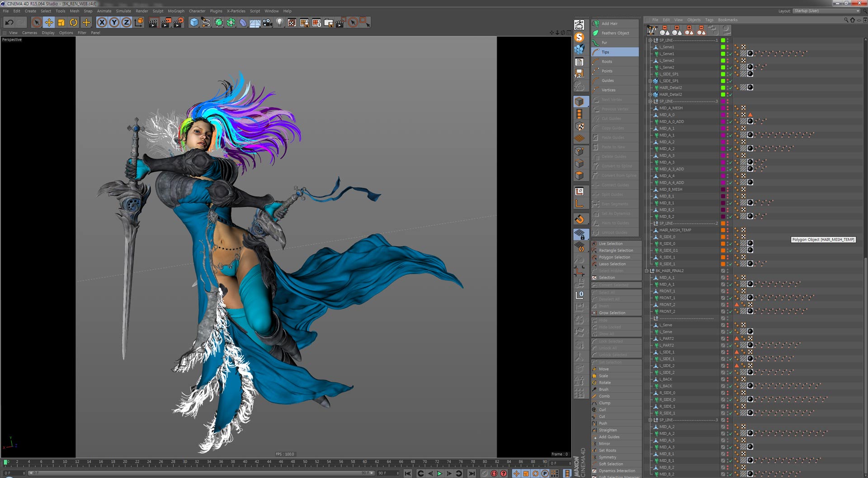
Task: Open the File menu in main menu bar
Action: (6, 11)
